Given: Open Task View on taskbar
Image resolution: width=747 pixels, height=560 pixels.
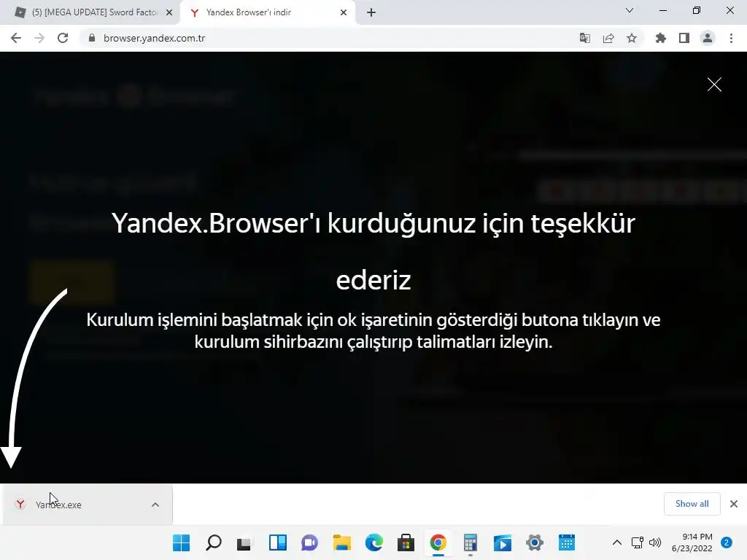Looking at the screenshot, I should point(245,542).
